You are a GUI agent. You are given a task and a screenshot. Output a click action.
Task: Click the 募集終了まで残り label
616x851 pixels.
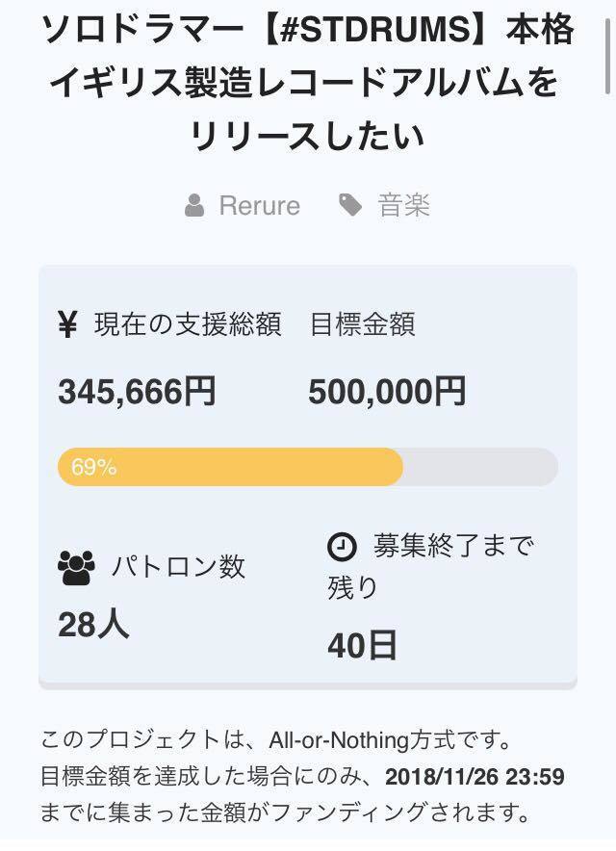tap(431, 566)
